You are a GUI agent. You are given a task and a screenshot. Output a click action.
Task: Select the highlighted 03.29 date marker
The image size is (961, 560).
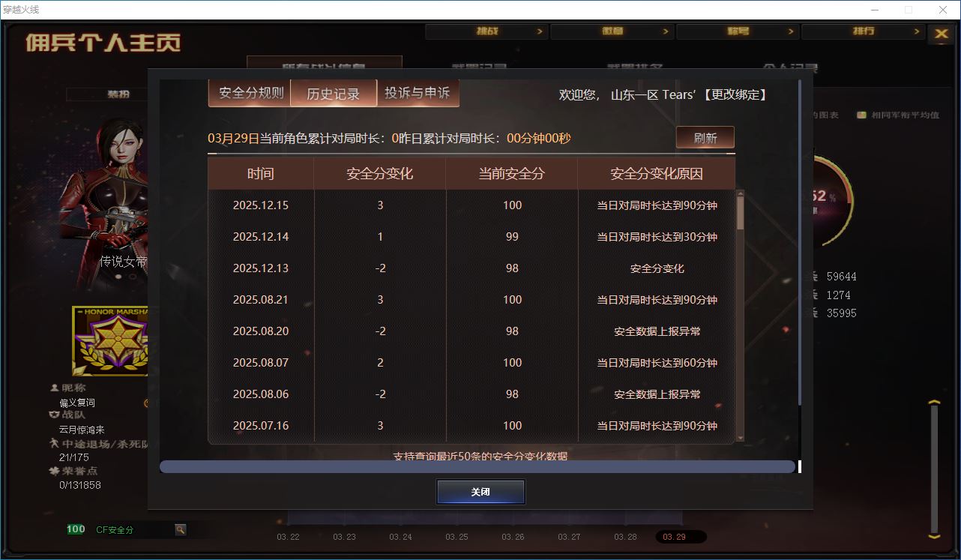pos(681,536)
